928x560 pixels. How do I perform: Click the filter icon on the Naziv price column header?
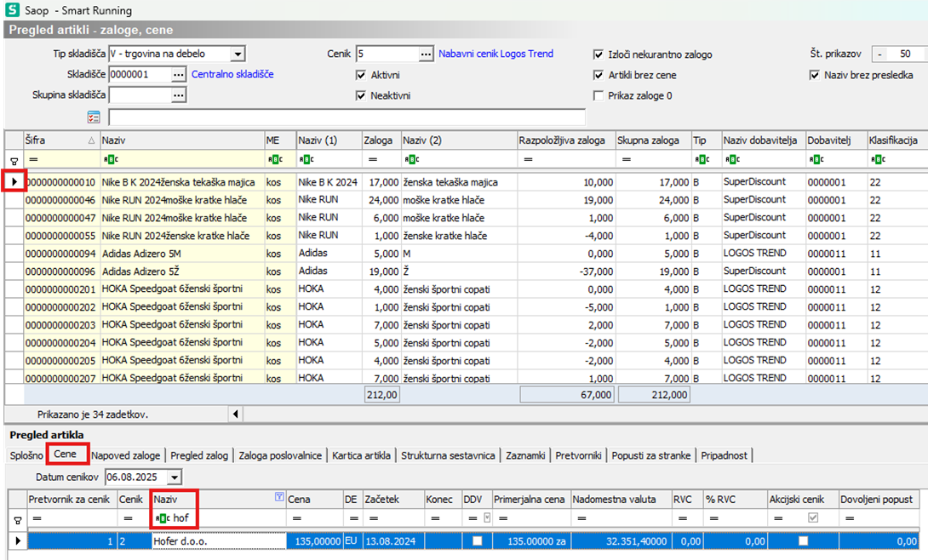point(278,498)
